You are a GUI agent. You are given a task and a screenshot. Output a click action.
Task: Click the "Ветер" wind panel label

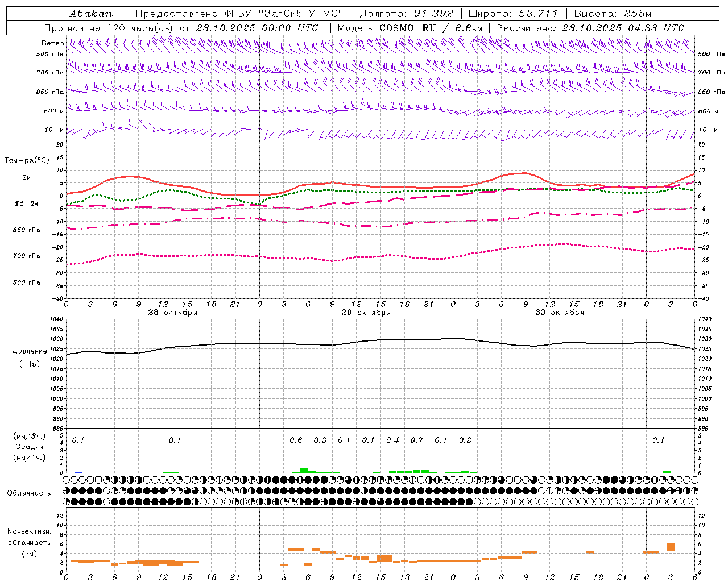point(53,43)
